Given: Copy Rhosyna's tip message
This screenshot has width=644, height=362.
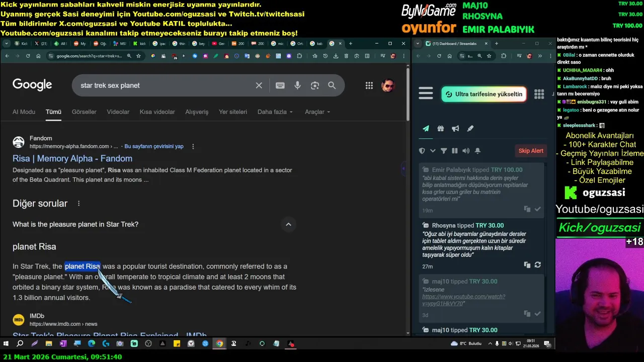Looking at the screenshot, I should click(x=527, y=264).
